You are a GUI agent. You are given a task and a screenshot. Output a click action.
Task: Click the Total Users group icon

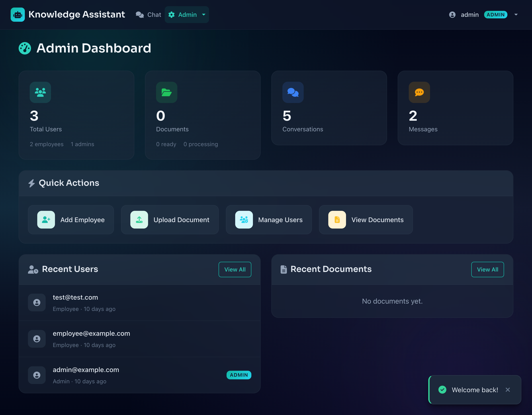(40, 92)
